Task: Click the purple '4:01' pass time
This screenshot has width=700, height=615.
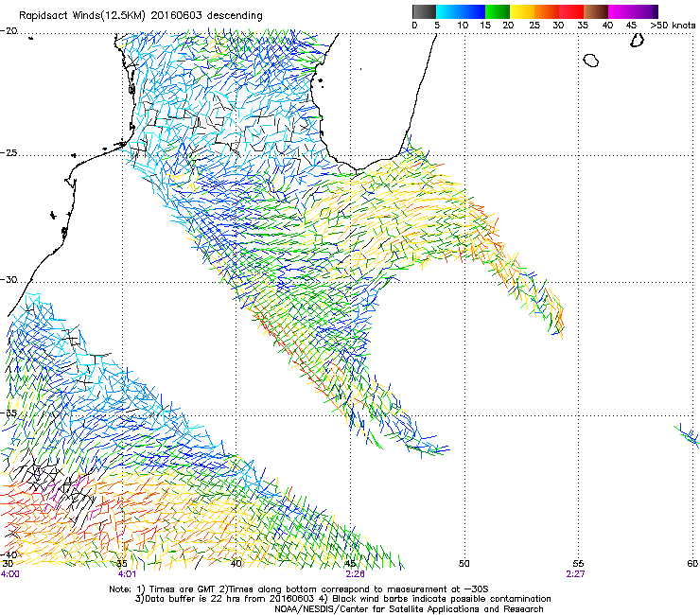Action: pos(127,574)
